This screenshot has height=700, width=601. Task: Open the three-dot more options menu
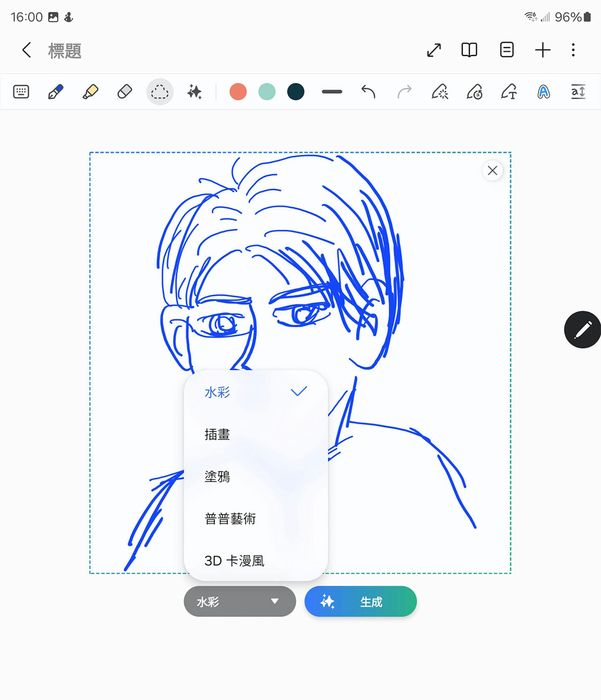click(x=573, y=50)
